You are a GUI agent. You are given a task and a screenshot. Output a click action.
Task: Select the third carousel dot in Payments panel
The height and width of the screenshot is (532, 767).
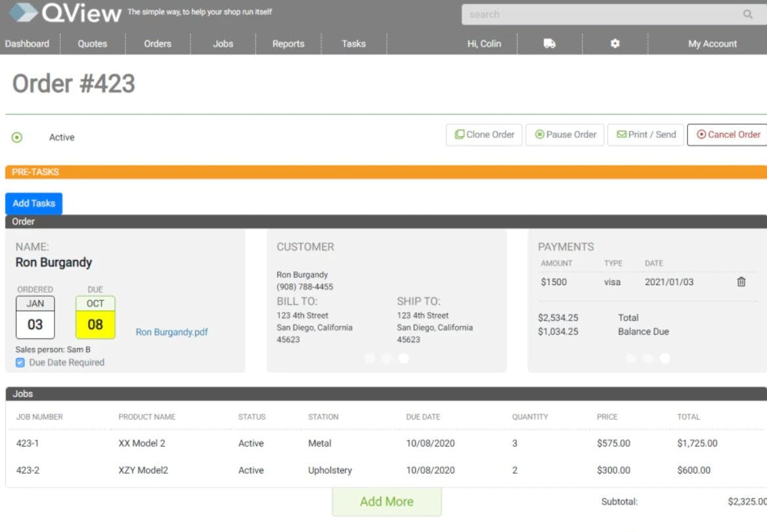click(665, 359)
